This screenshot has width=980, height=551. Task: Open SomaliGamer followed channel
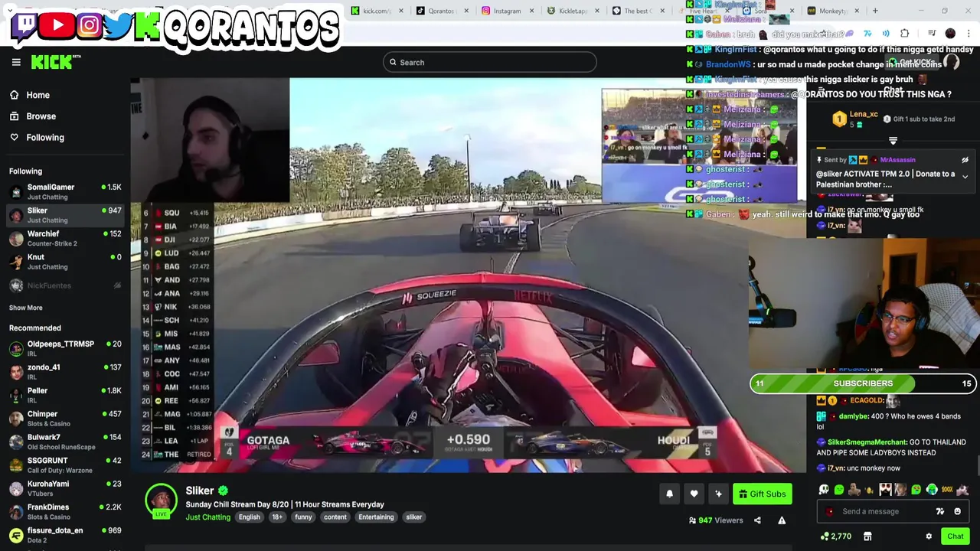(x=65, y=191)
